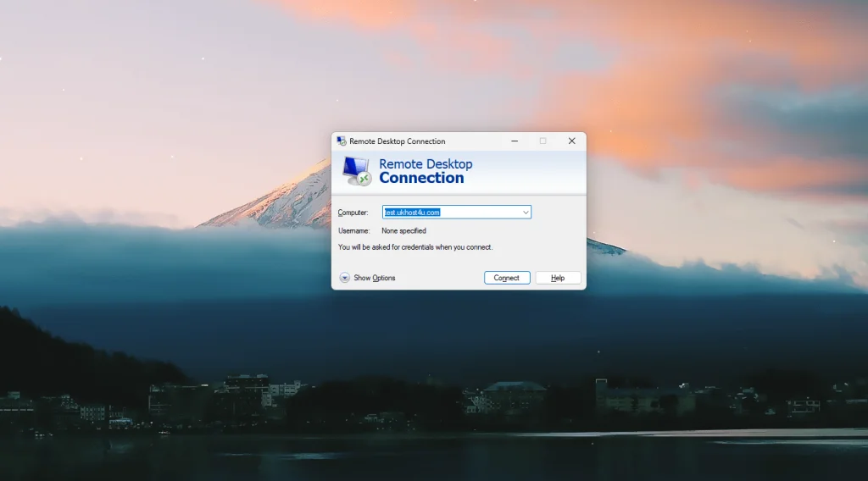Open Help for Remote Desktop Connection

pos(558,278)
